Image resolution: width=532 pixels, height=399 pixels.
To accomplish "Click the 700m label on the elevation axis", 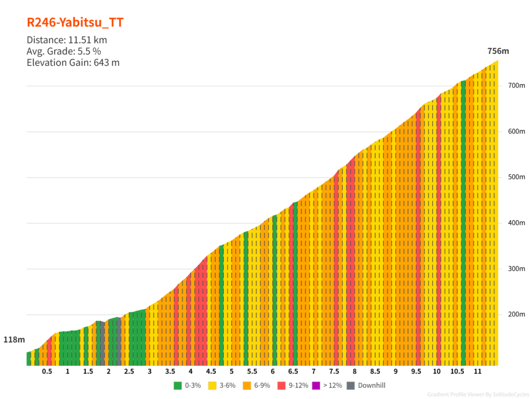I will click(x=515, y=86).
